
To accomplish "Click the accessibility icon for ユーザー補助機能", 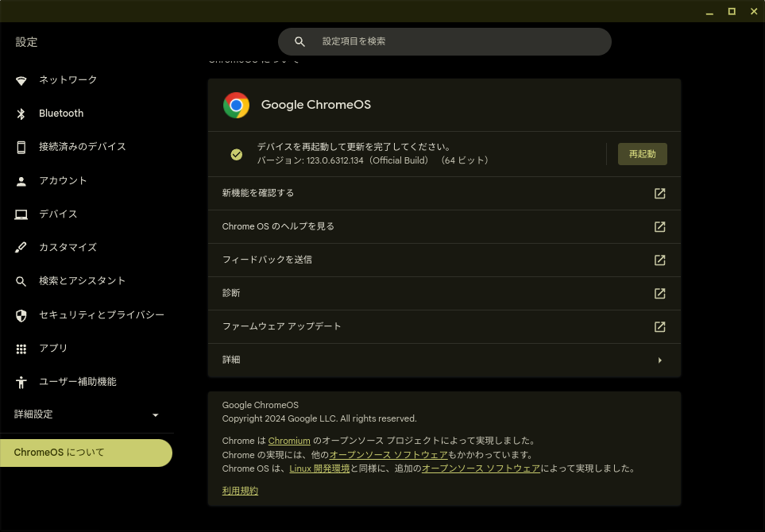I will tap(21, 382).
